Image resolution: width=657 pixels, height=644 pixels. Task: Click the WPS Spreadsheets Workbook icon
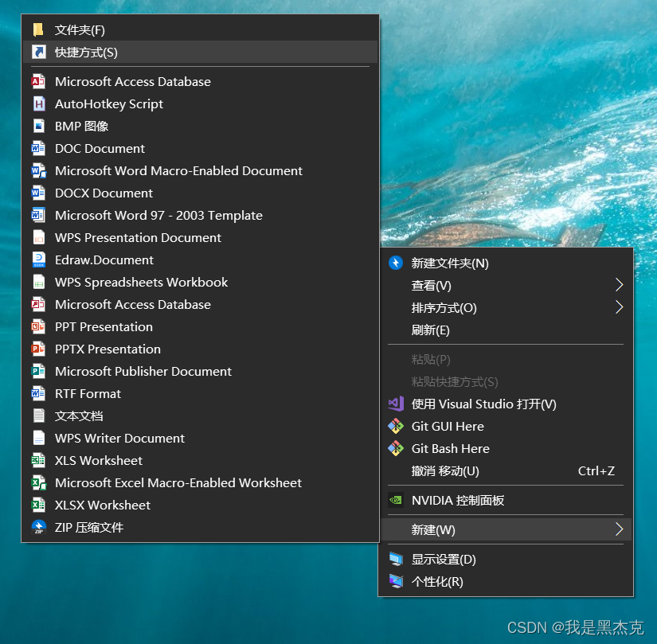[x=38, y=282]
